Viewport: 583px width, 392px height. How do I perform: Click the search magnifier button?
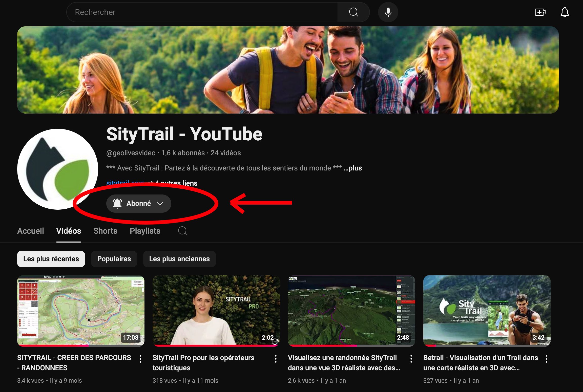pos(353,12)
